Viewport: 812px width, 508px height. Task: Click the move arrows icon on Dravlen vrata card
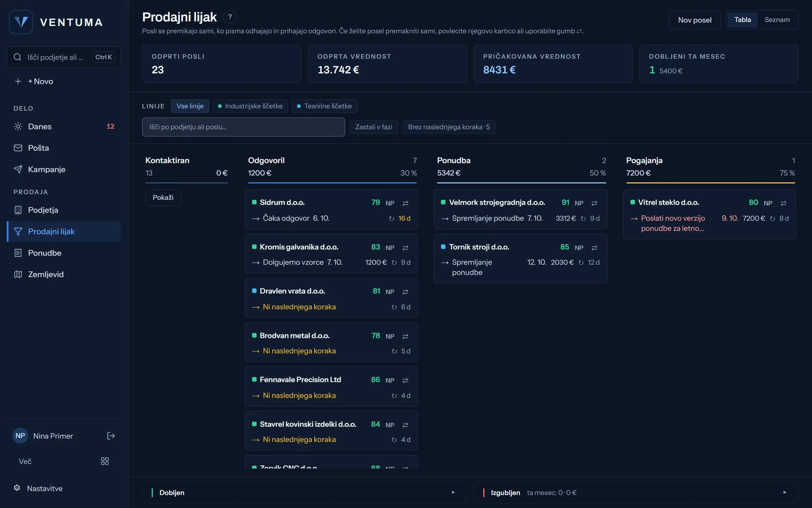pos(405,292)
